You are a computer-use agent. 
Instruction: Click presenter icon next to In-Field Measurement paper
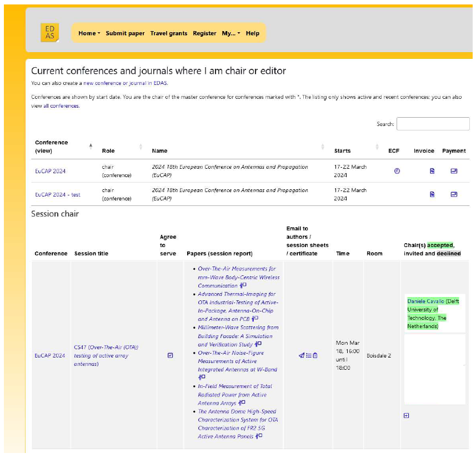(242, 403)
